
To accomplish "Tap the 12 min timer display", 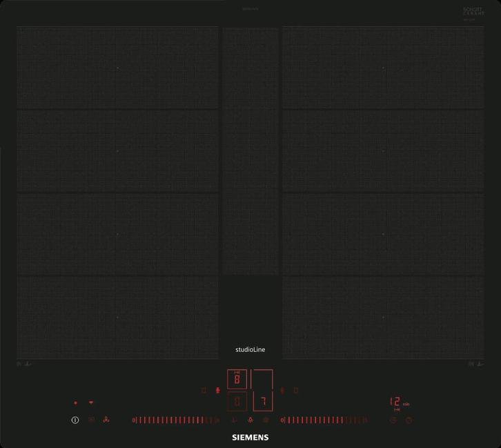I will coord(395,402).
